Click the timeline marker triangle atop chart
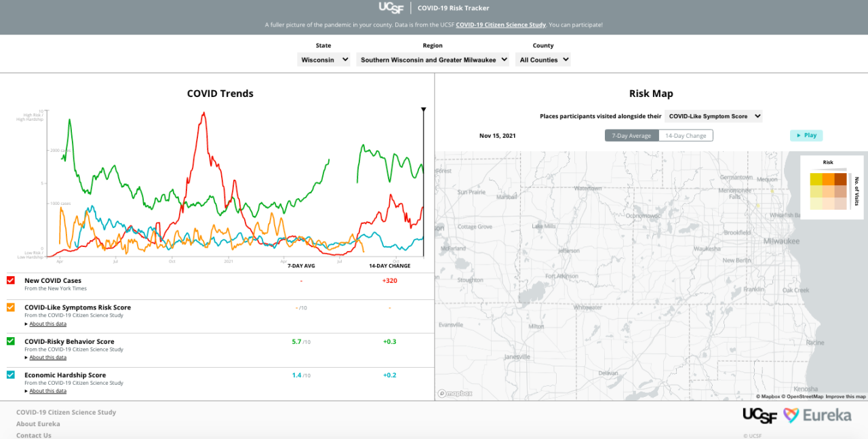The width and height of the screenshot is (868, 439). pyautogui.click(x=424, y=109)
